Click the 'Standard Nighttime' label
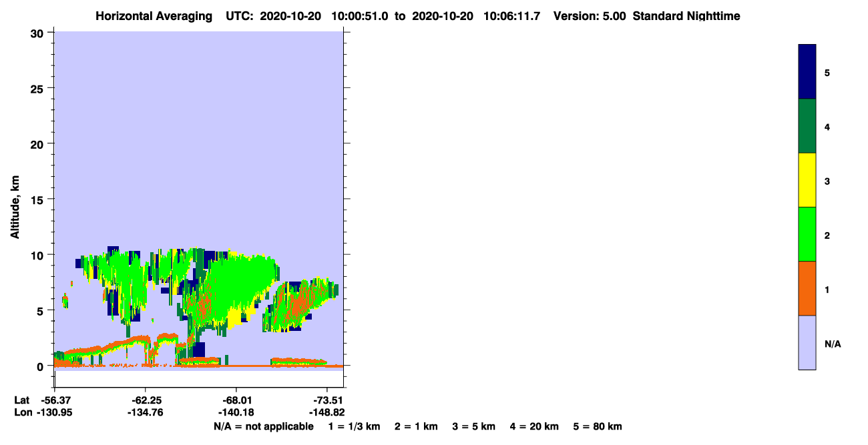The image size is (868, 445). 686,16
